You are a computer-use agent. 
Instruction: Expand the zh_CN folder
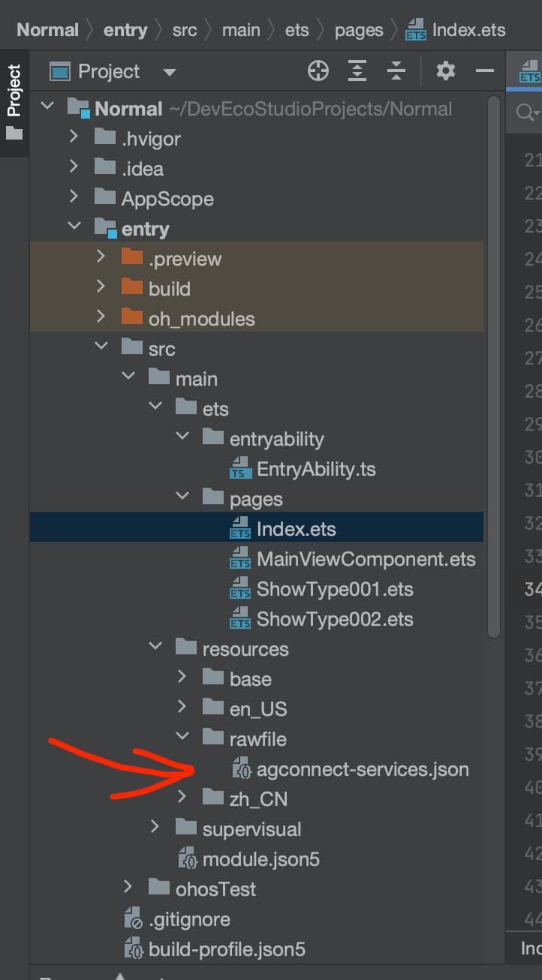[x=182, y=798]
